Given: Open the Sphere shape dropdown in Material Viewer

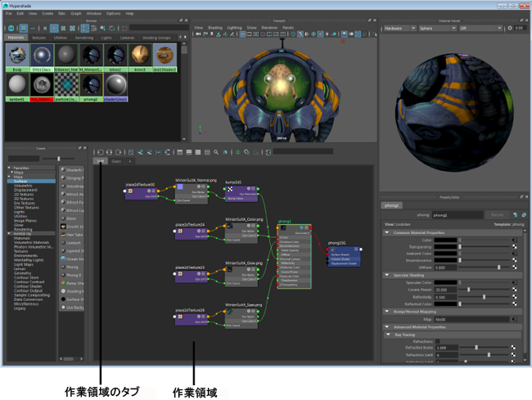Looking at the screenshot, I should coord(437,29).
